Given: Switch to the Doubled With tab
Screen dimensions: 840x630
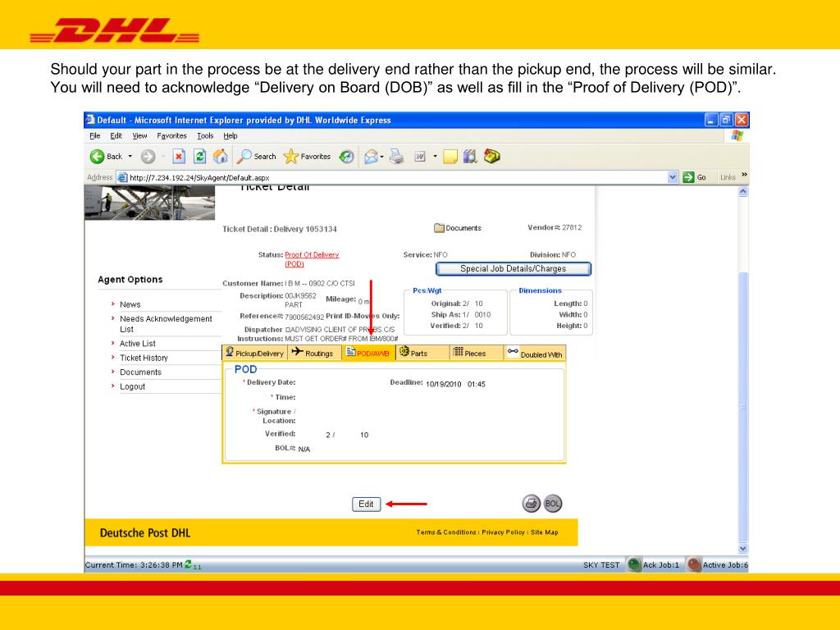Looking at the screenshot, I should (534, 353).
